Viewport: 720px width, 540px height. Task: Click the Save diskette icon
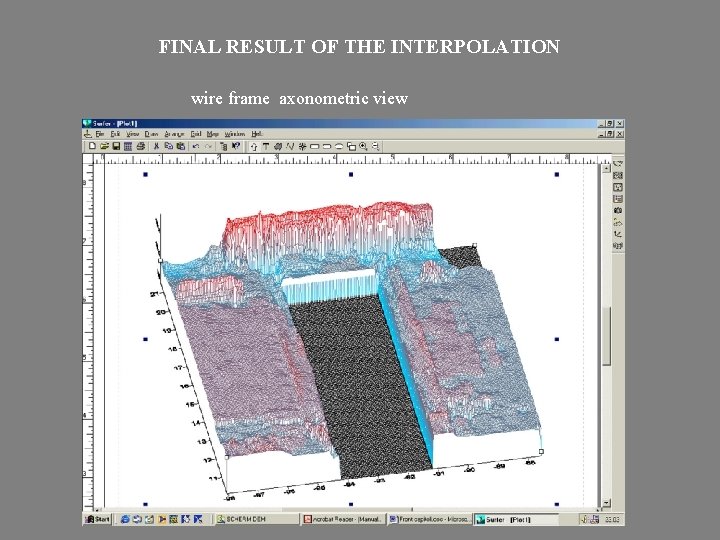pyautogui.click(x=116, y=146)
